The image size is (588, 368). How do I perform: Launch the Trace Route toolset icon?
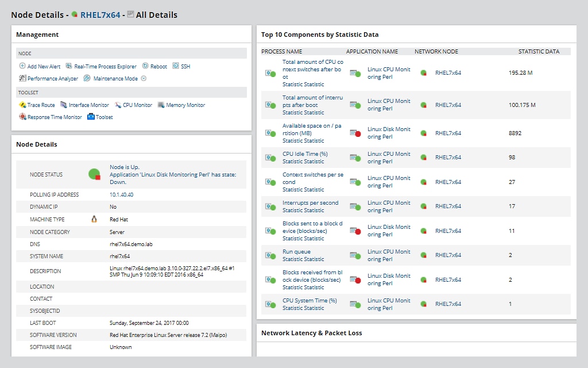pos(33,105)
